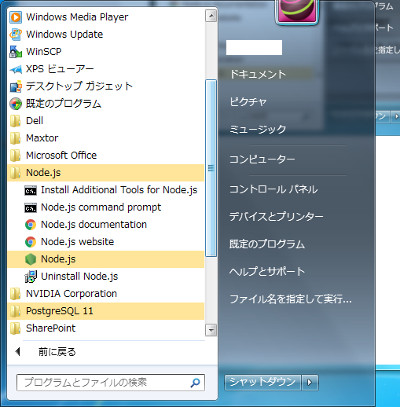
Task: Expand the SharePoint folder label
Action: (x=51, y=328)
